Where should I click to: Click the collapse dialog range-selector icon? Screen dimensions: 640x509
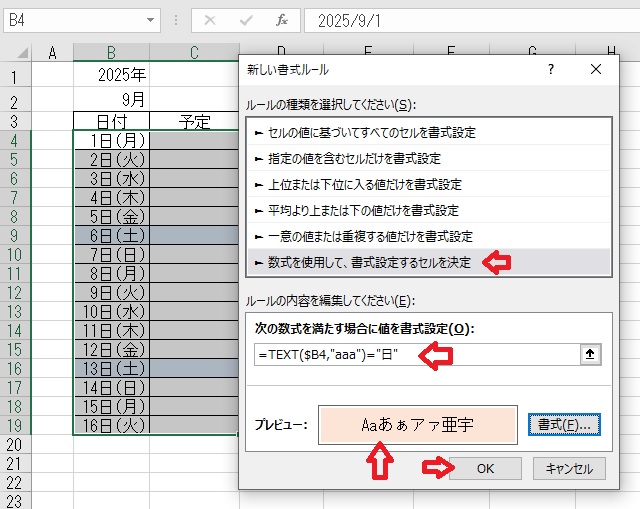tap(591, 354)
